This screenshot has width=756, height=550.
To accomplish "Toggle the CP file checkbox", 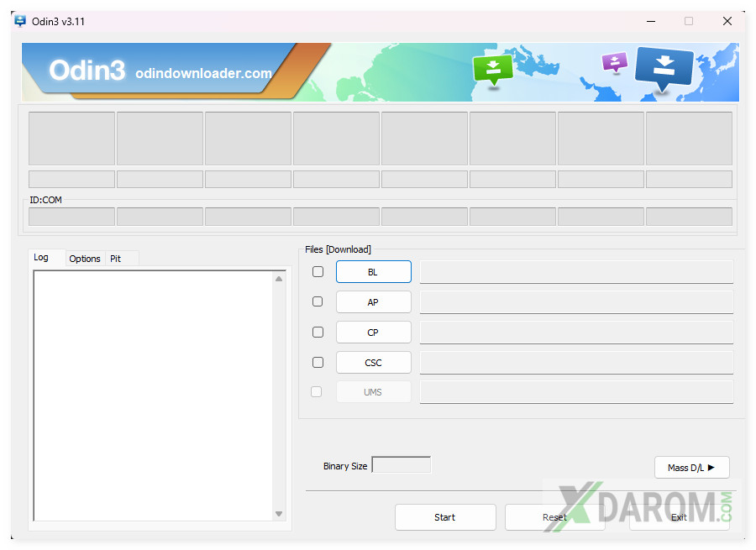I will click(x=318, y=332).
